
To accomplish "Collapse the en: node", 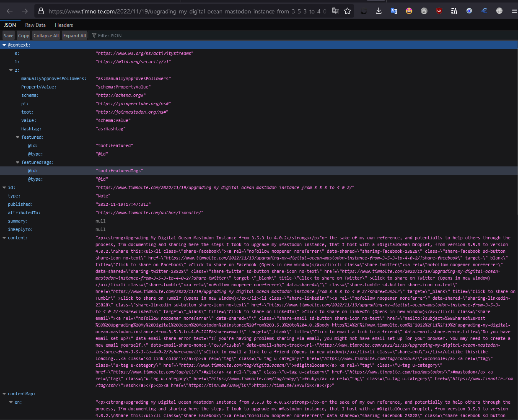I will tap(11, 402).
